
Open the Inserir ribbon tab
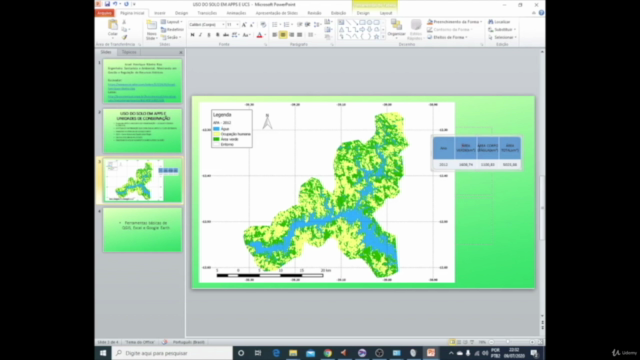(x=160, y=13)
